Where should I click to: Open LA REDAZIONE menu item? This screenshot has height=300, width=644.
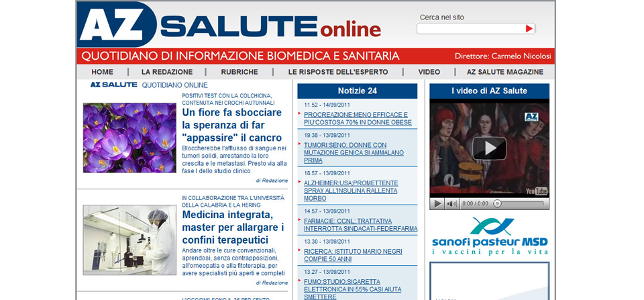pos(167,72)
